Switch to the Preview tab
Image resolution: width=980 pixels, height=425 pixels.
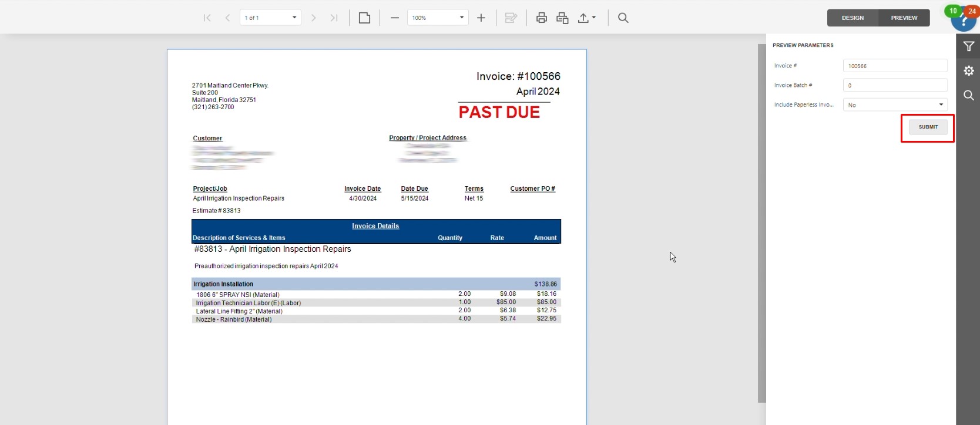[904, 18]
